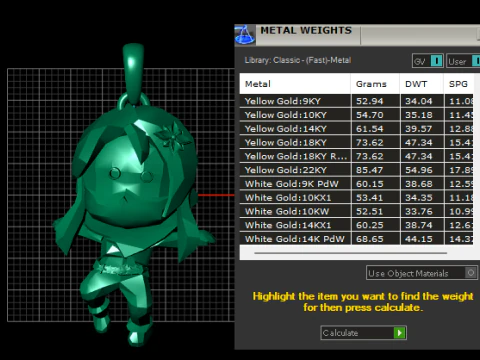
Task: Select the Yellow Gold:22KY row
Action: point(356,170)
